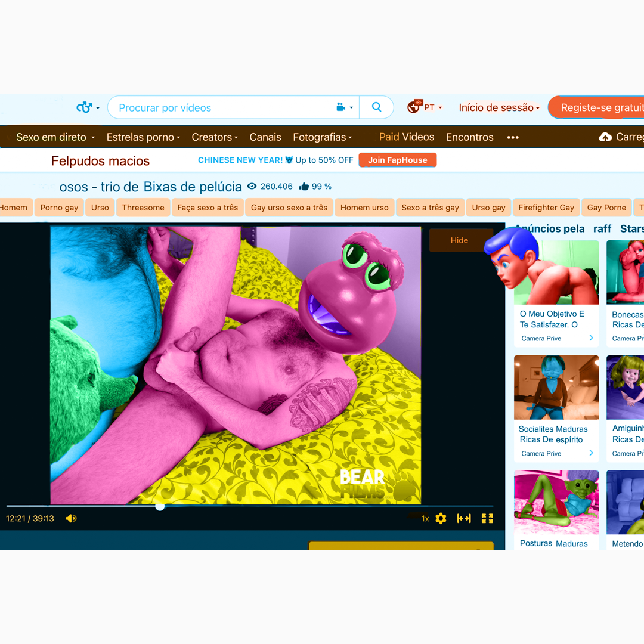Open the 'Posturas Maduras' ad link

(x=553, y=543)
